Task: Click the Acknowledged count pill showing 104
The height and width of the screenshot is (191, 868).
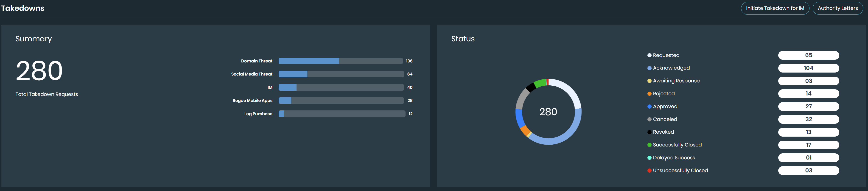Action: click(x=808, y=68)
